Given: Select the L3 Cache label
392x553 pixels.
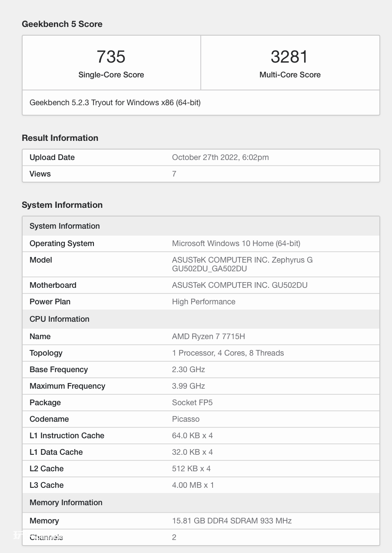Looking at the screenshot, I should (47, 485).
